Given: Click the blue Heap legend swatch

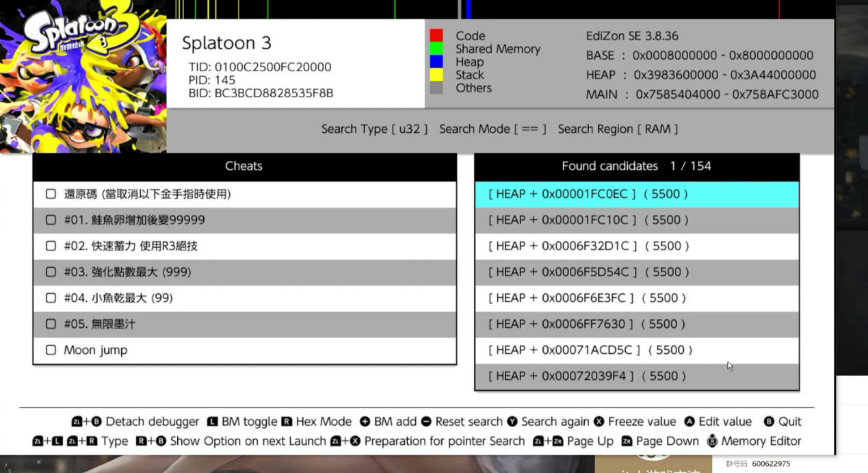Looking at the screenshot, I should click(x=436, y=62).
